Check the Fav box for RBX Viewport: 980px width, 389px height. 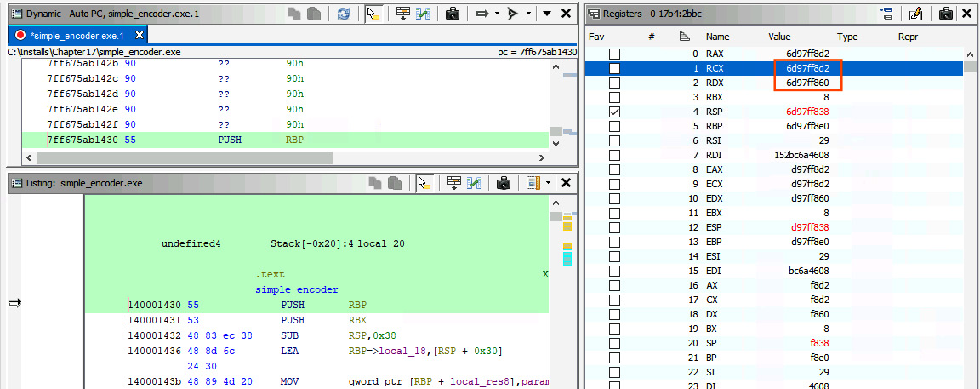(x=614, y=98)
